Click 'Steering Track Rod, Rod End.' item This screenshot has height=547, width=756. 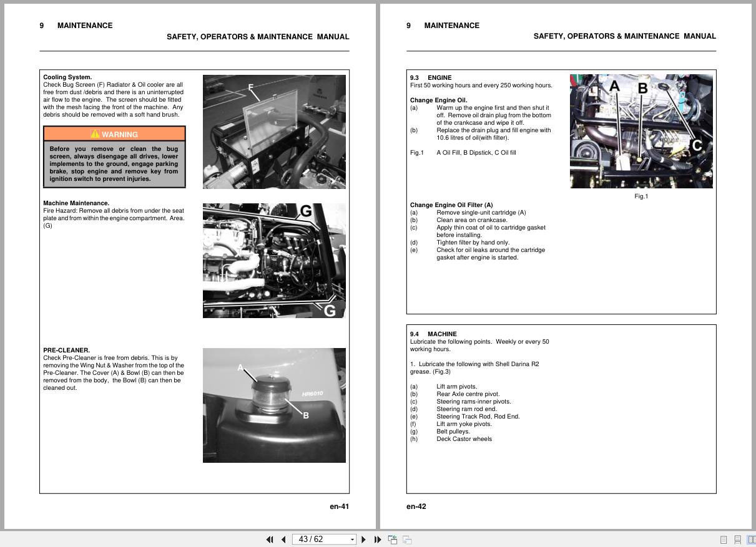click(478, 417)
